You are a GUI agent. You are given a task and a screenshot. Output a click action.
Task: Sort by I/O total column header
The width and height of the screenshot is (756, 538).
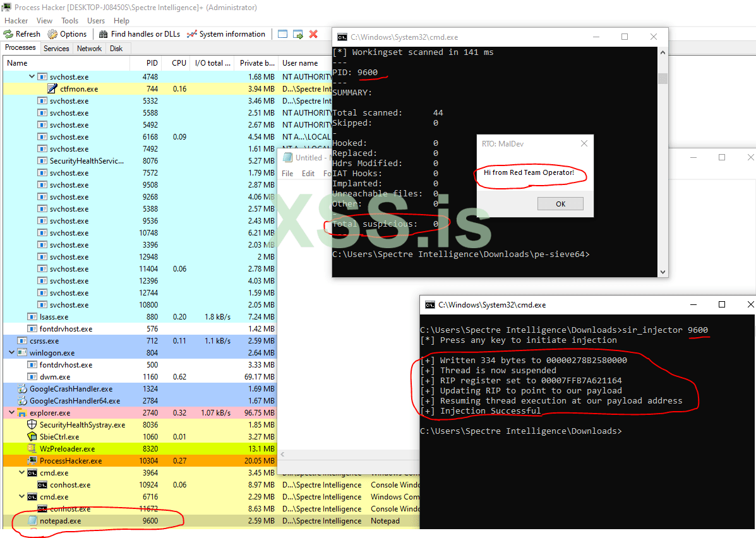click(x=212, y=63)
